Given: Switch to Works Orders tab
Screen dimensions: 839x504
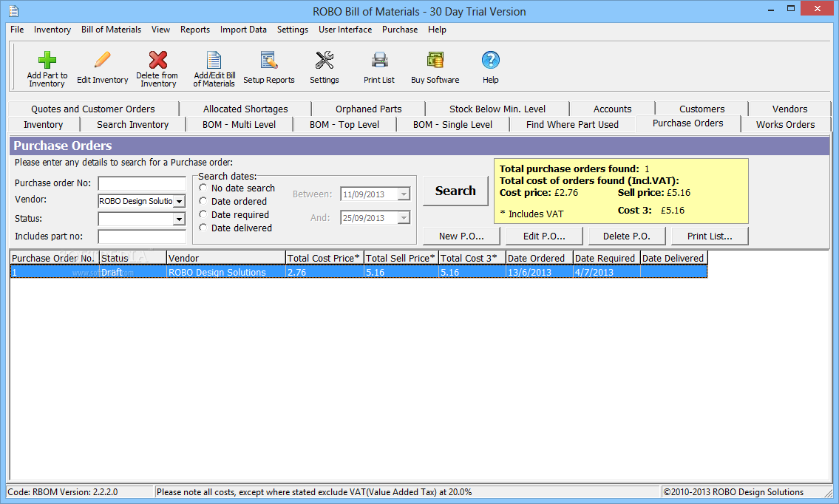Looking at the screenshot, I should pyautogui.click(x=786, y=124).
